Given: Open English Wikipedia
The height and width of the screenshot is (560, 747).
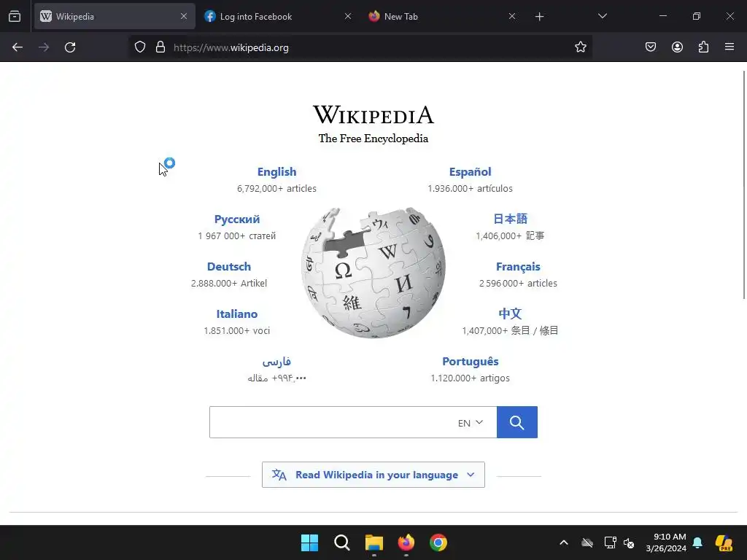Looking at the screenshot, I should [x=276, y=172].
